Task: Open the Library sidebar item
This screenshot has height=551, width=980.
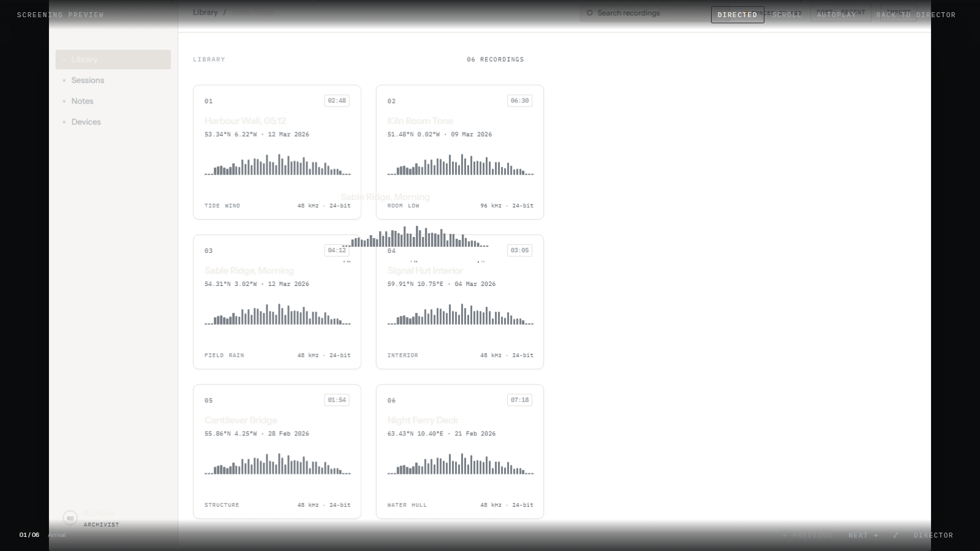Action: [113, 59]
